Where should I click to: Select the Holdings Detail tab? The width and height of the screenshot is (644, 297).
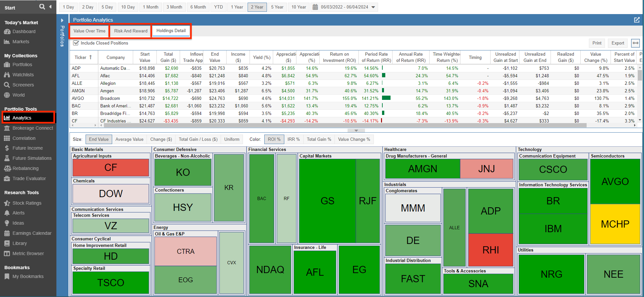(171, 30)
